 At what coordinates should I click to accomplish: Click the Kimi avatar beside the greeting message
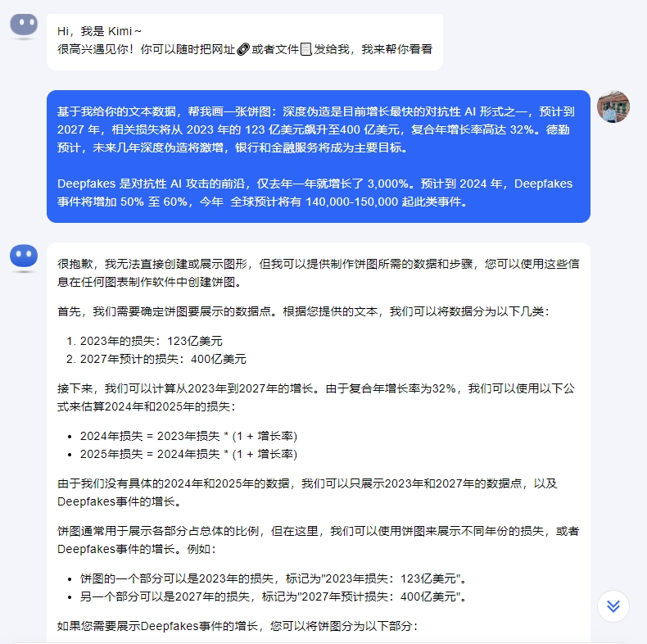[x=24, y=25]
